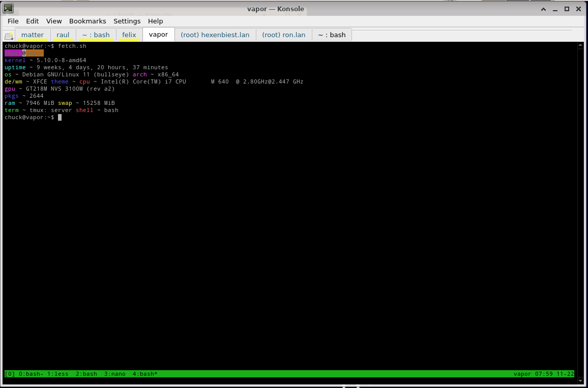Open the Bookmarks menu
Image resolution: width=588 pixels, height=388 pixels.
(x=87, y=21)
